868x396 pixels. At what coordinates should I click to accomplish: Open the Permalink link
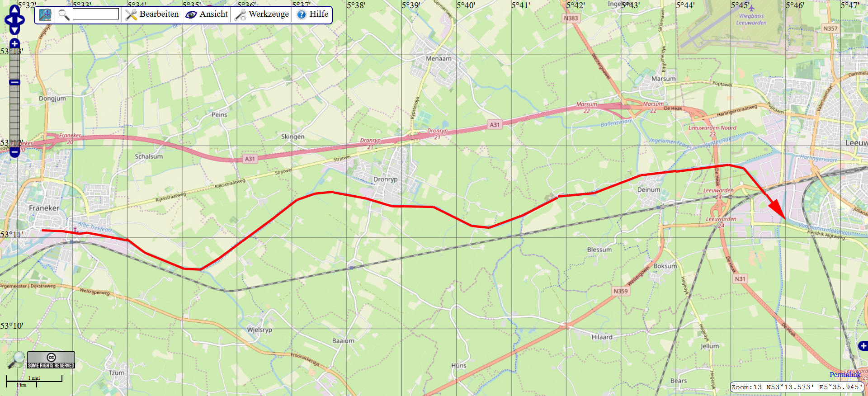(x=845, y=374)
